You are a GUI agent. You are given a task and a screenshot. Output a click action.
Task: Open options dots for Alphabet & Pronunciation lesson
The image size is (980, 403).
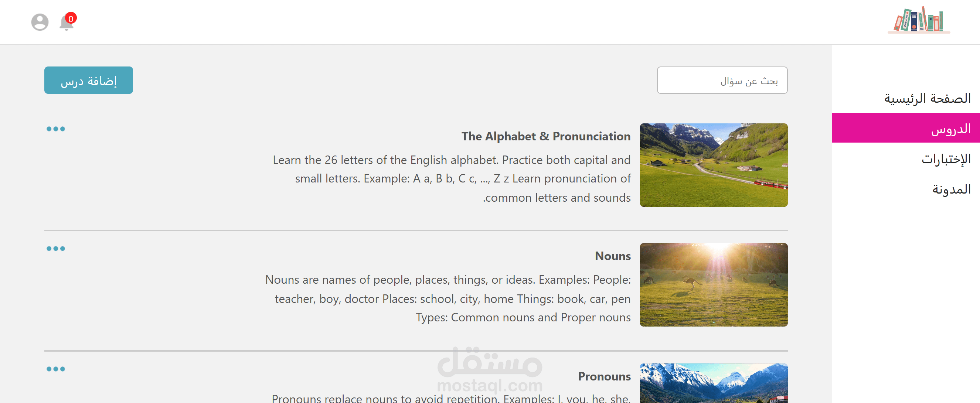55,129
